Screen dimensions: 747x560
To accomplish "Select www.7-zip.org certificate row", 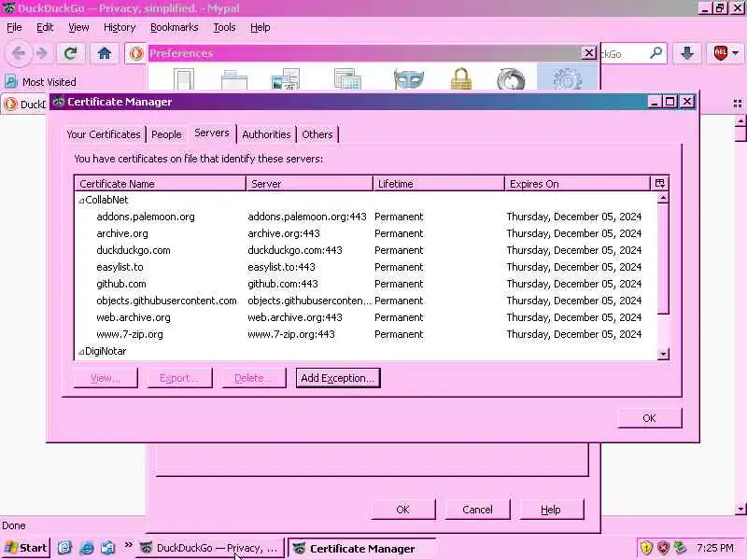I will (366, 334).
